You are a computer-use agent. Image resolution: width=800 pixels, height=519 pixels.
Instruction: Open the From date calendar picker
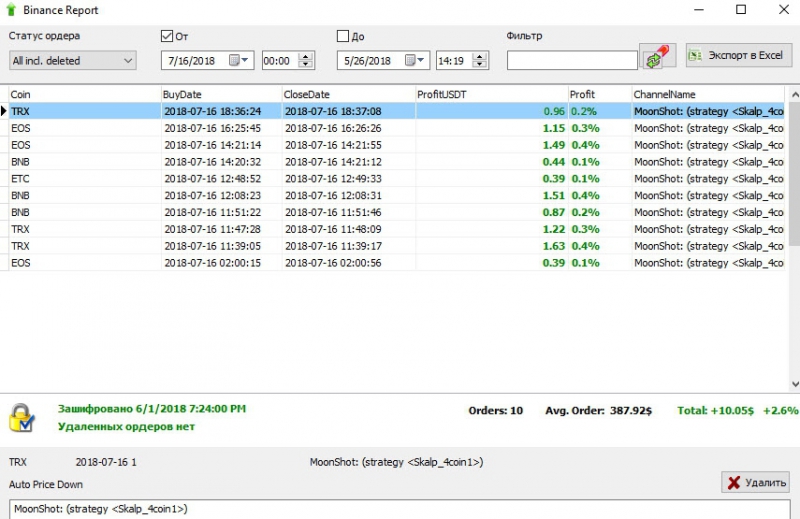238,60
